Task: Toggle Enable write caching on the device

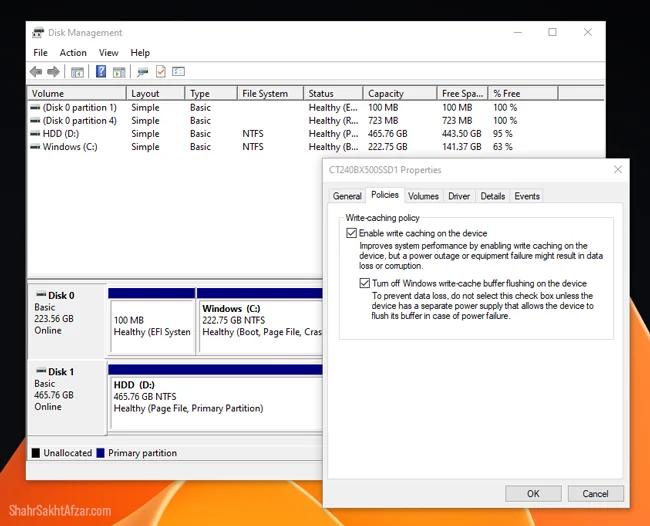Action: [x=352, y=233]
